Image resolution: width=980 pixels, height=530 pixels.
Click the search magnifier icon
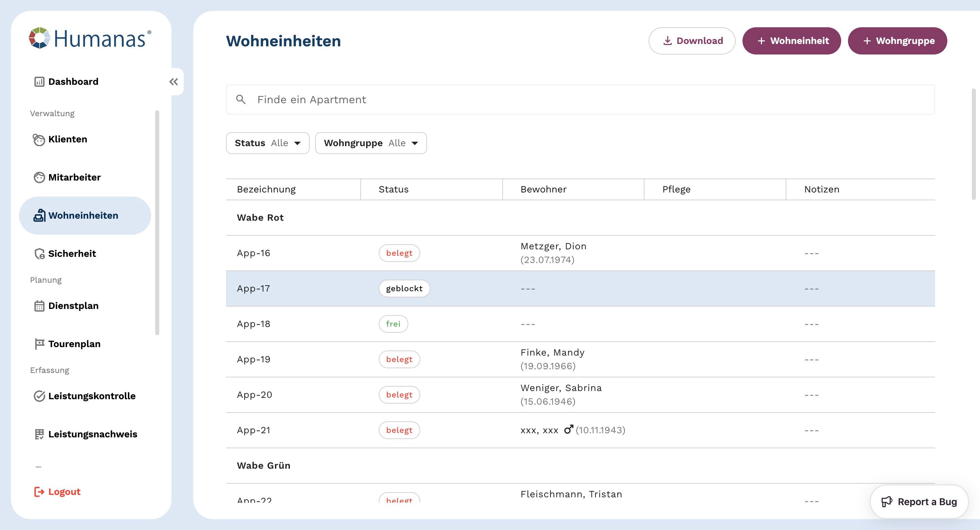point(241,100)
